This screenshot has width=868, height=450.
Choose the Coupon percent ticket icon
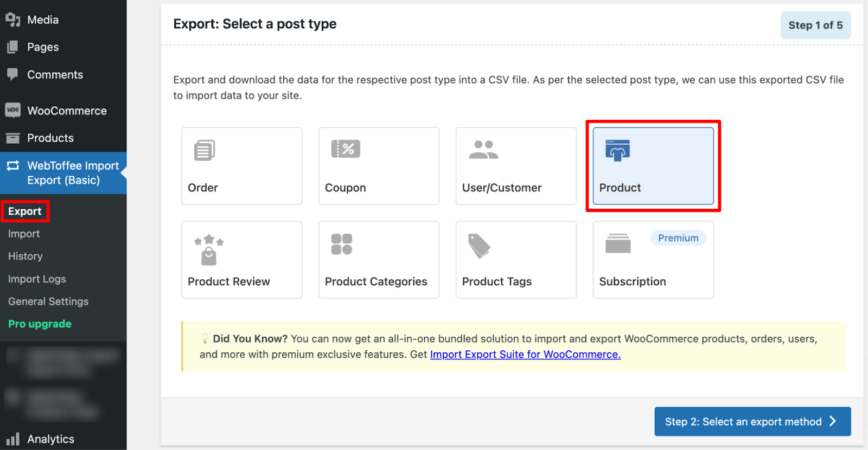(346, 149)
